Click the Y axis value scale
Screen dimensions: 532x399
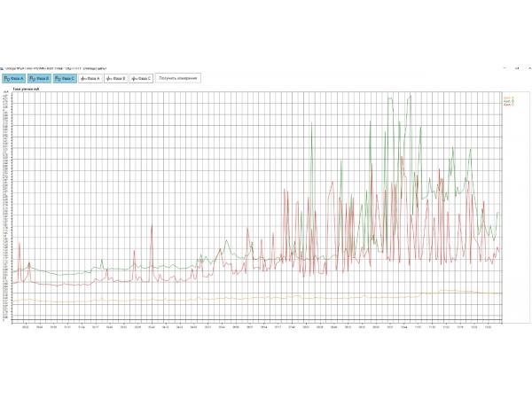tap(6, 204)
